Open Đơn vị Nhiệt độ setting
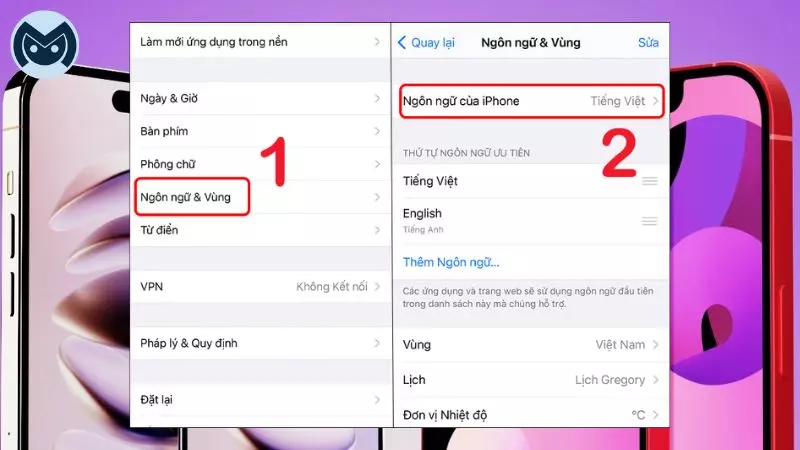Screen dimensions: 800x450 click(x=531, y=414)
